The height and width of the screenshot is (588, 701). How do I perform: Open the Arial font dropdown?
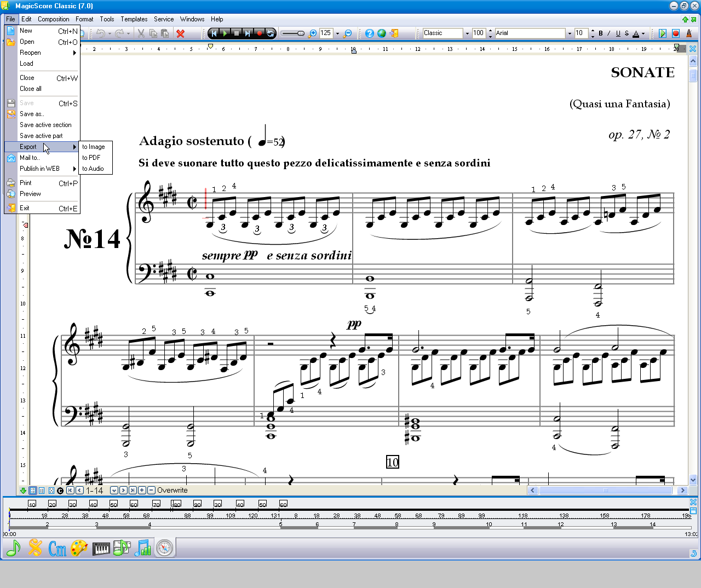click(570, 33)
